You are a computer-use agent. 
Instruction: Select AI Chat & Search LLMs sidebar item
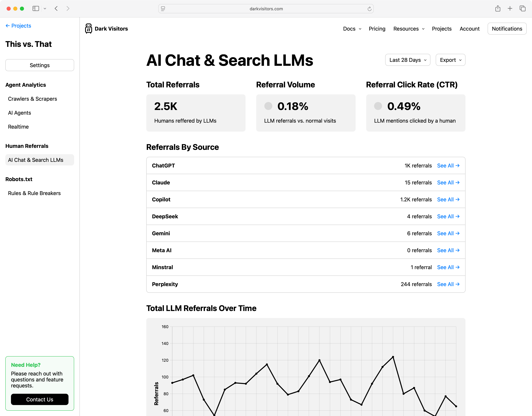coord(40,160)
